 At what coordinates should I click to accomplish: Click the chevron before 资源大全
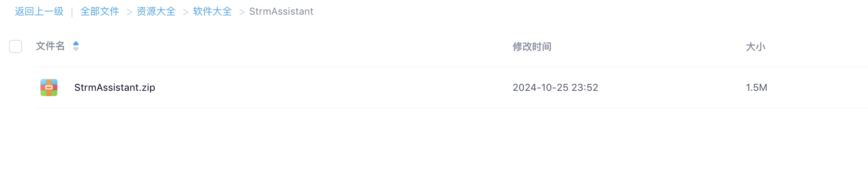click(130, 12)
